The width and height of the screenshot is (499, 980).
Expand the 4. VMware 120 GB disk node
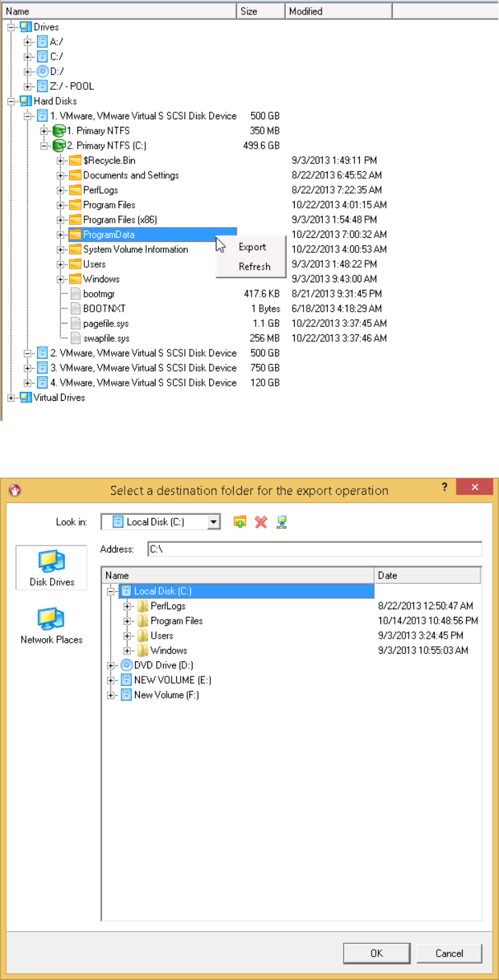pyautogui.click(x=27, y=382)
